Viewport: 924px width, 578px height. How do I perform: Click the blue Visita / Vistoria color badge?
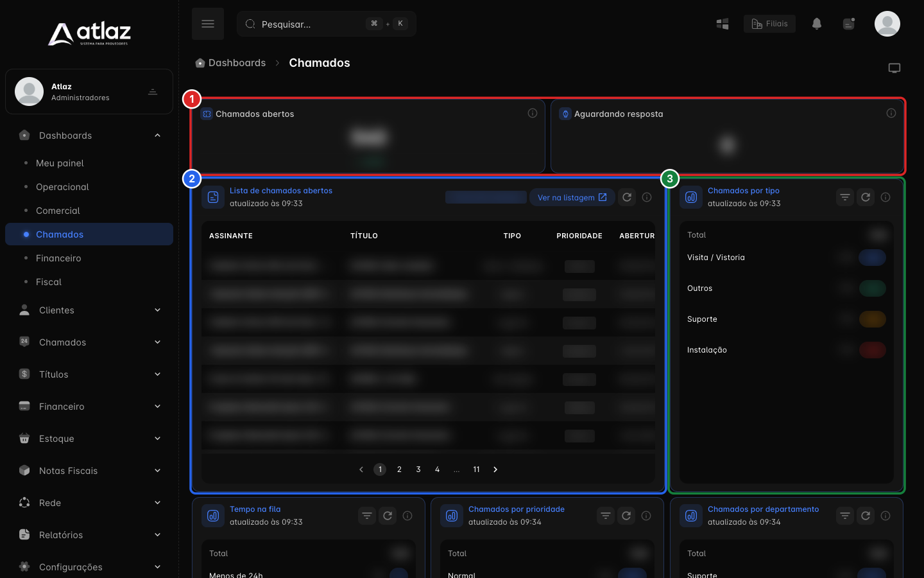872,258
